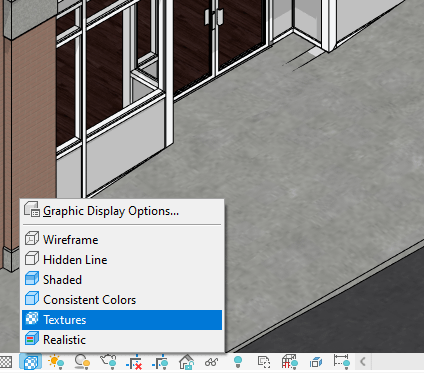Show or hide crop region icon
The width and height of the screenshot is (424, 373).
click(x=160, y=362)
